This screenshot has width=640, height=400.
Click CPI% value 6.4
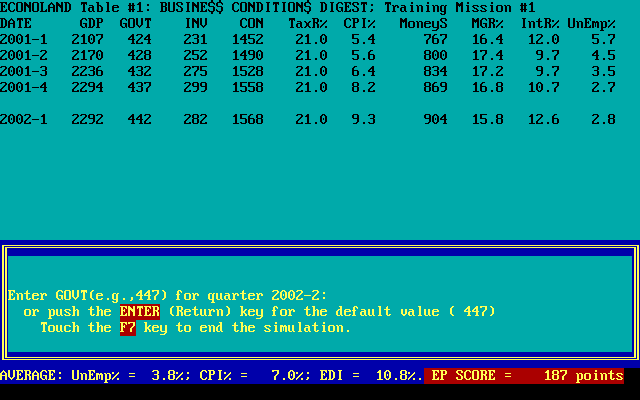(363, 71)
